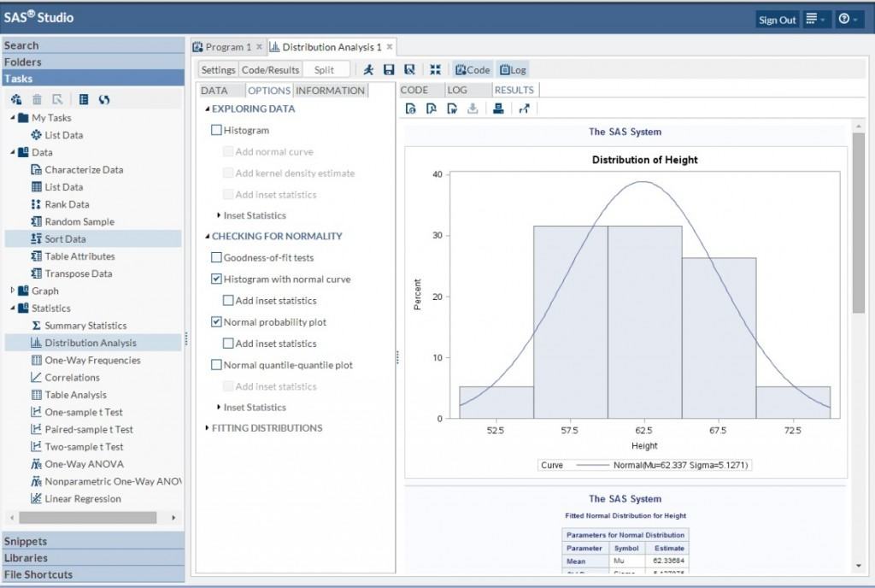
Task: Save the task settings
Action: point(389,69)
